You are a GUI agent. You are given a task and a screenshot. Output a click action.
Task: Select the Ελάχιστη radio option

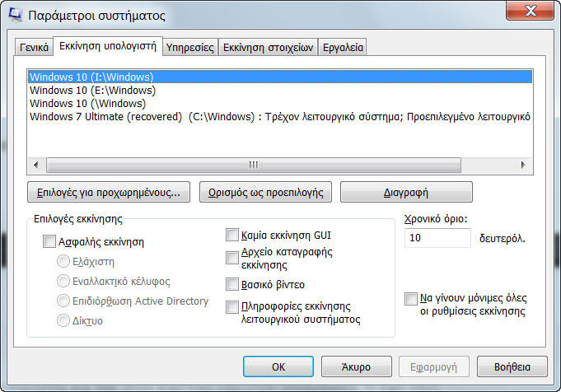(x=63, y=261)
